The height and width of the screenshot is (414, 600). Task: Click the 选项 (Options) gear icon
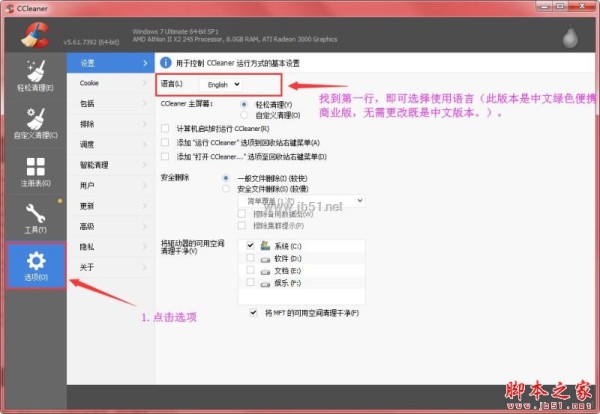(35, 266)
